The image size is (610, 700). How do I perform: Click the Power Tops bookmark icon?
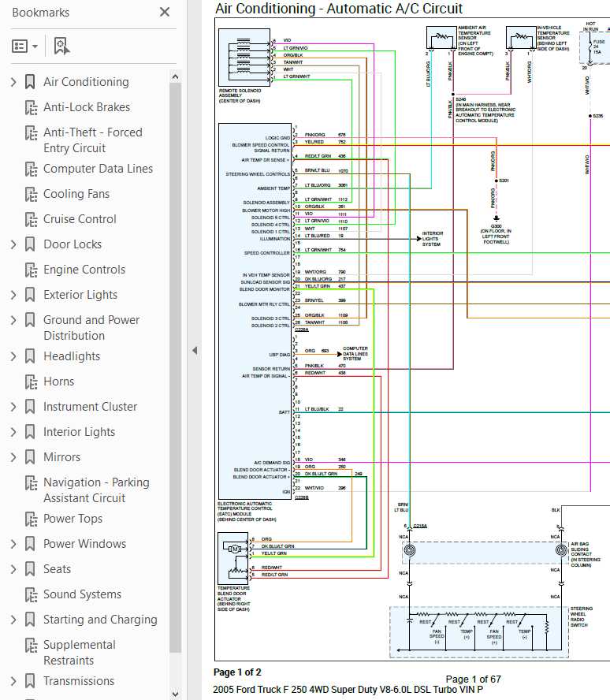coord(31,519)
